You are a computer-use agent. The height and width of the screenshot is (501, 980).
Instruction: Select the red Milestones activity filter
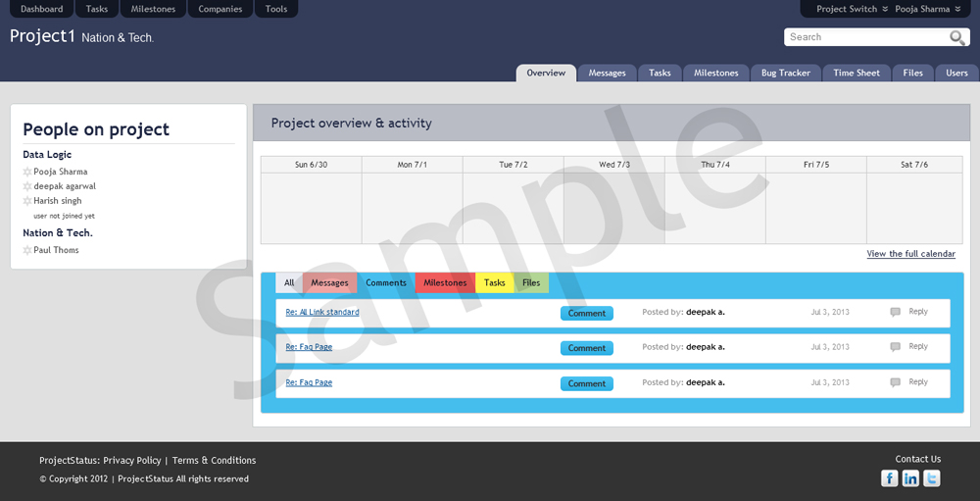pos(445,283)
